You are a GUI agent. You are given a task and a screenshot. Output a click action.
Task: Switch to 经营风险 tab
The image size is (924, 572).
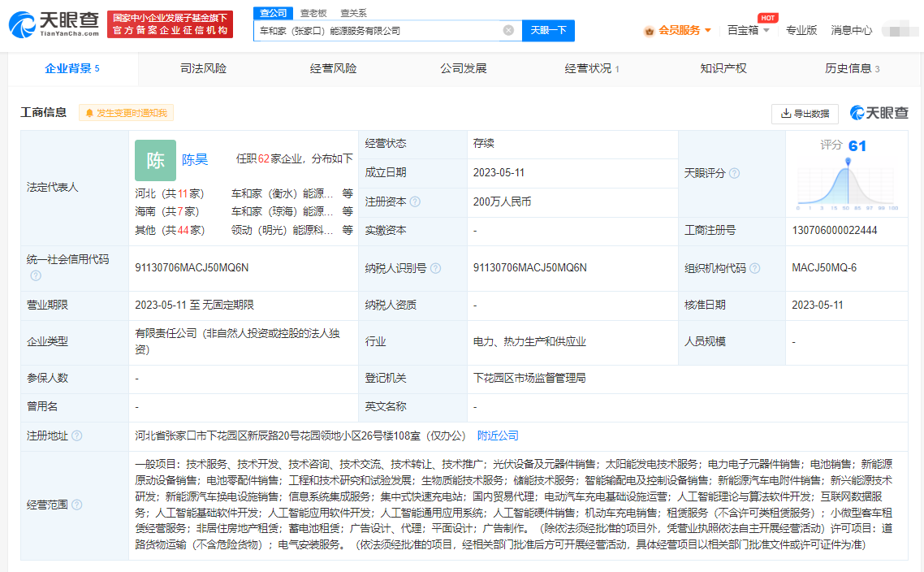coord(334,69)
